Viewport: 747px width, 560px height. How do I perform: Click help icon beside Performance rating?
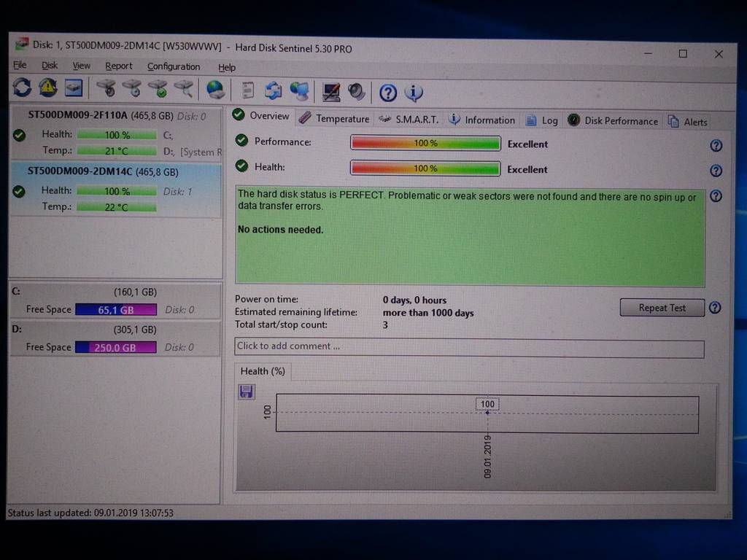tap(716, 146)
